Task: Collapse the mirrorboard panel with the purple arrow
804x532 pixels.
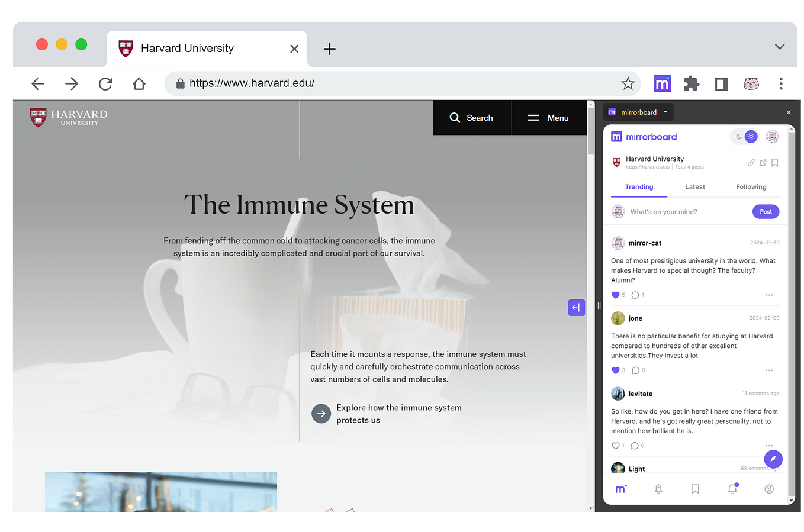Action: (577, 308)
